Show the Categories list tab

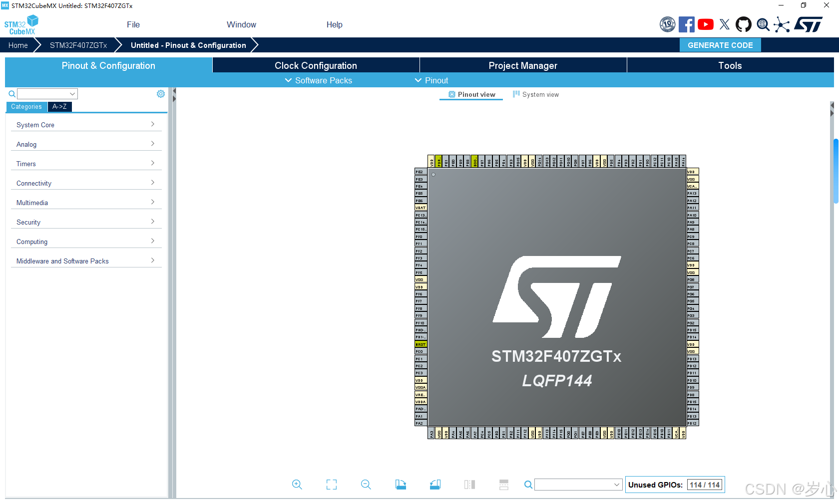26,107
